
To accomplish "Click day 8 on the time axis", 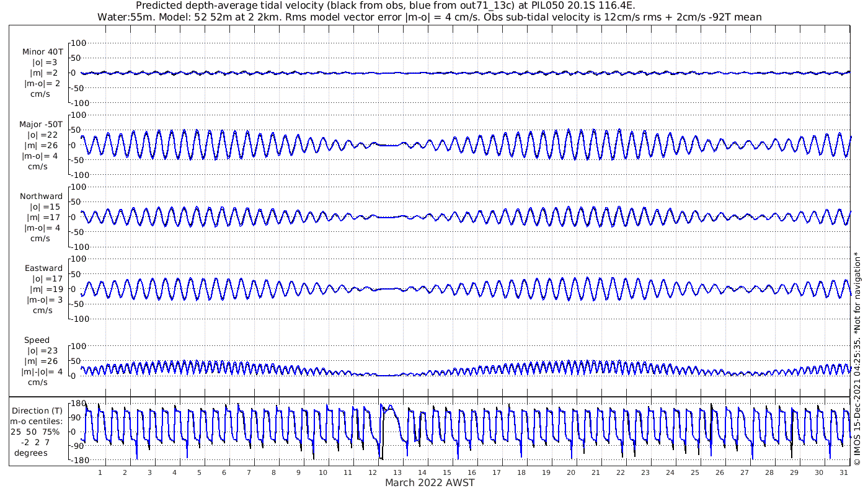I will click(x=273, y=472).
